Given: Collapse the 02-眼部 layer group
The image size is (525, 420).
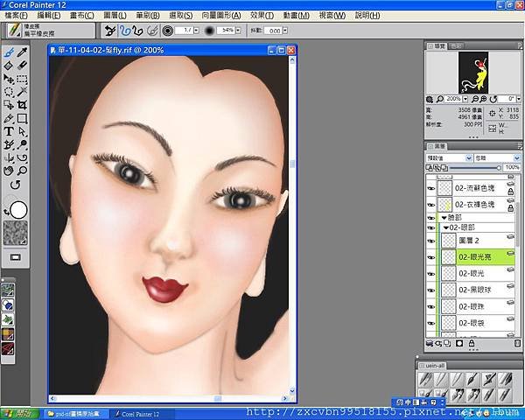Looking at the screenshot, I should click(446, 228).
